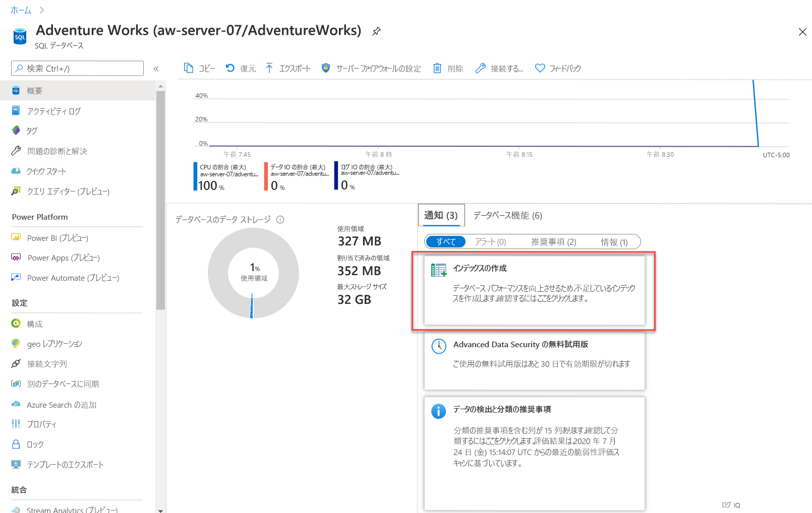Viewport: 812px width, 513px height.
Task: Click the 32 GB 最大ストレージ サイズ value
Action: (x=354, y=300)
